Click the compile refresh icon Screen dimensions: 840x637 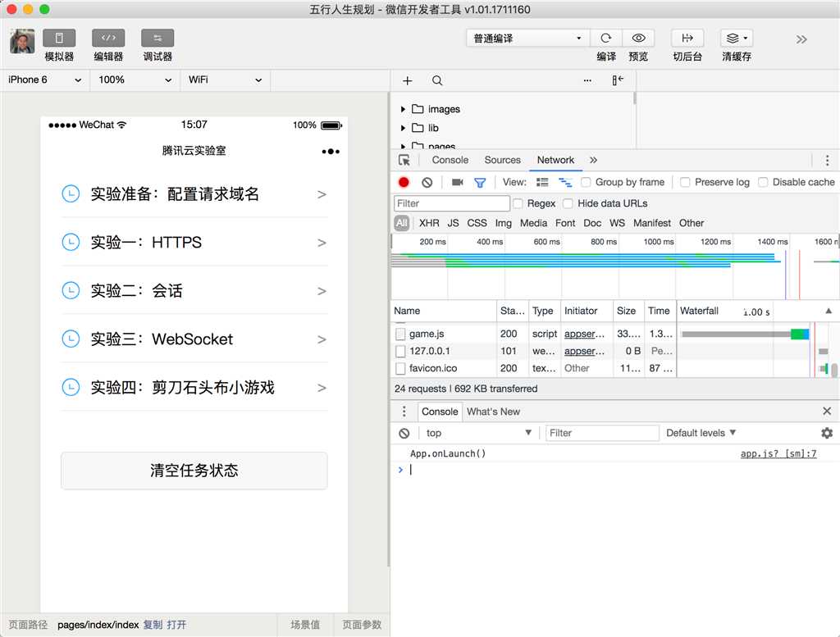point(606,38)
